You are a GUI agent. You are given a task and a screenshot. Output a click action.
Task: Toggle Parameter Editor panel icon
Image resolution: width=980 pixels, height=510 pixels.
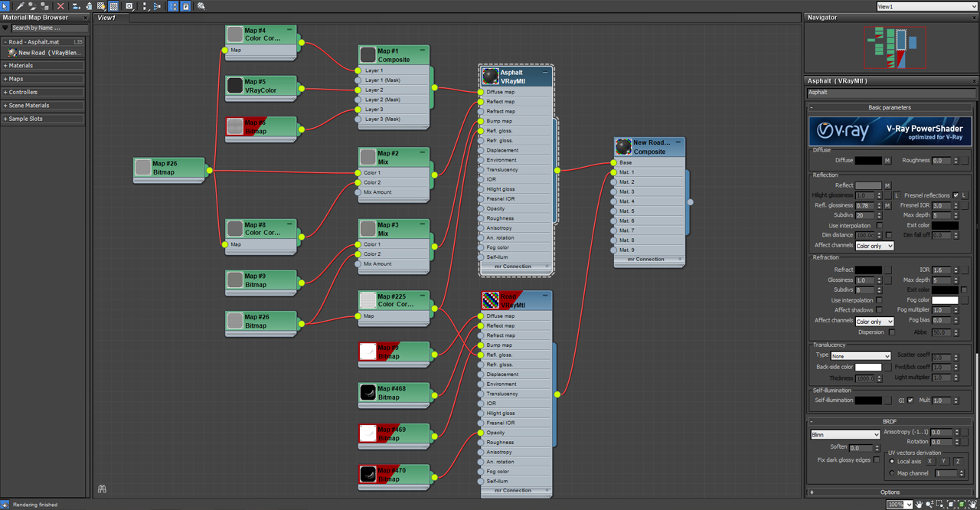coord(185,6)
